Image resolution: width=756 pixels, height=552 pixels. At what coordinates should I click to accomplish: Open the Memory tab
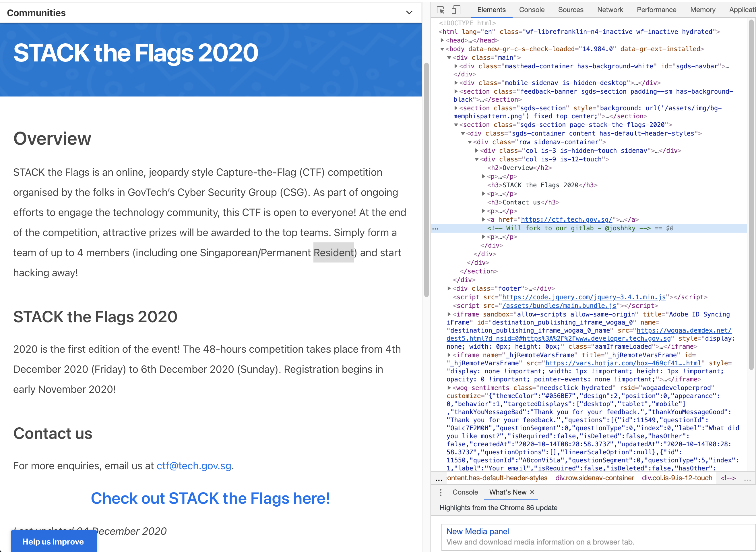point(703,10)
